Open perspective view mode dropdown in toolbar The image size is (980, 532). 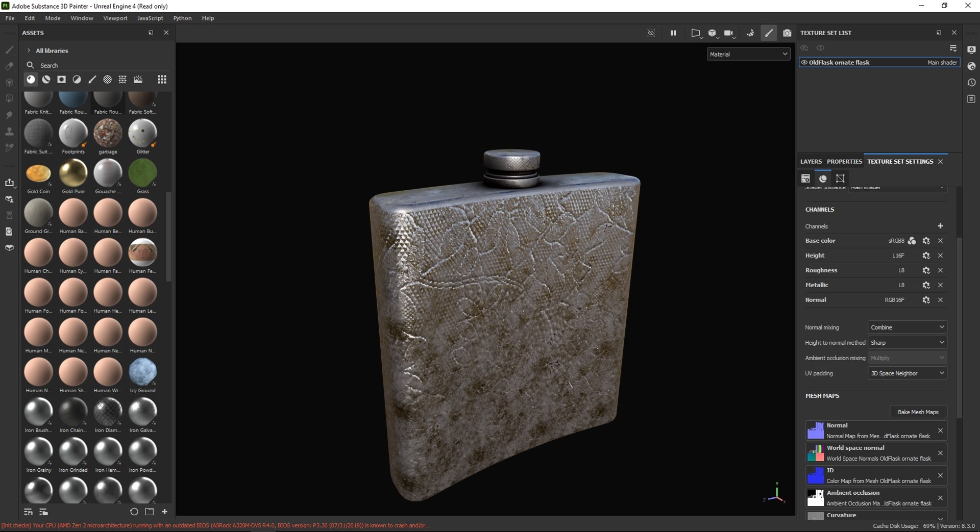[696, 33]
